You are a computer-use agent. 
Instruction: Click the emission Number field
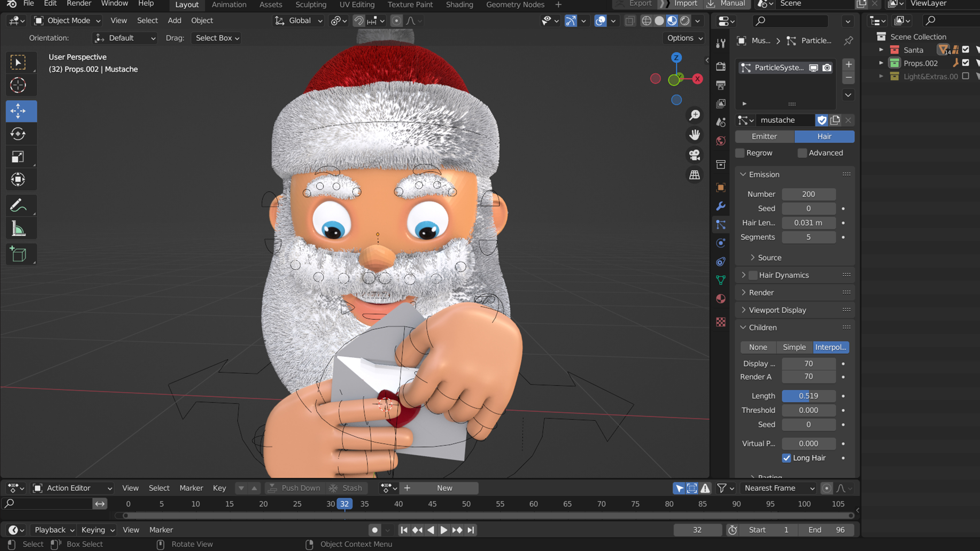808,194
